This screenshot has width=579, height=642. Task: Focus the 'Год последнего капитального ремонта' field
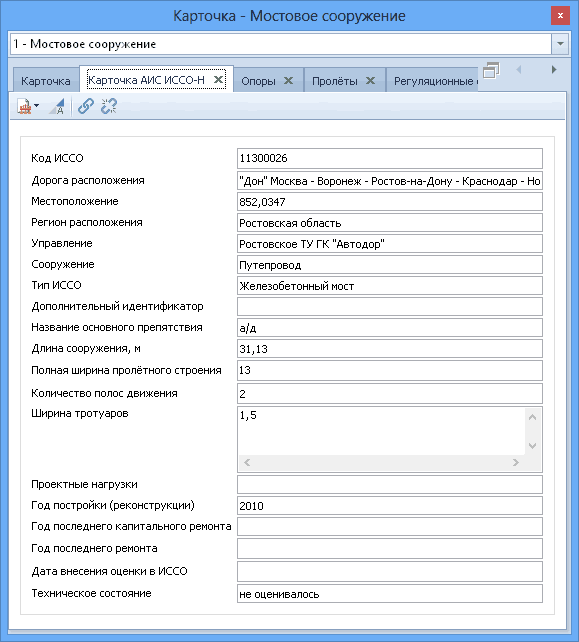click(390, 527)
